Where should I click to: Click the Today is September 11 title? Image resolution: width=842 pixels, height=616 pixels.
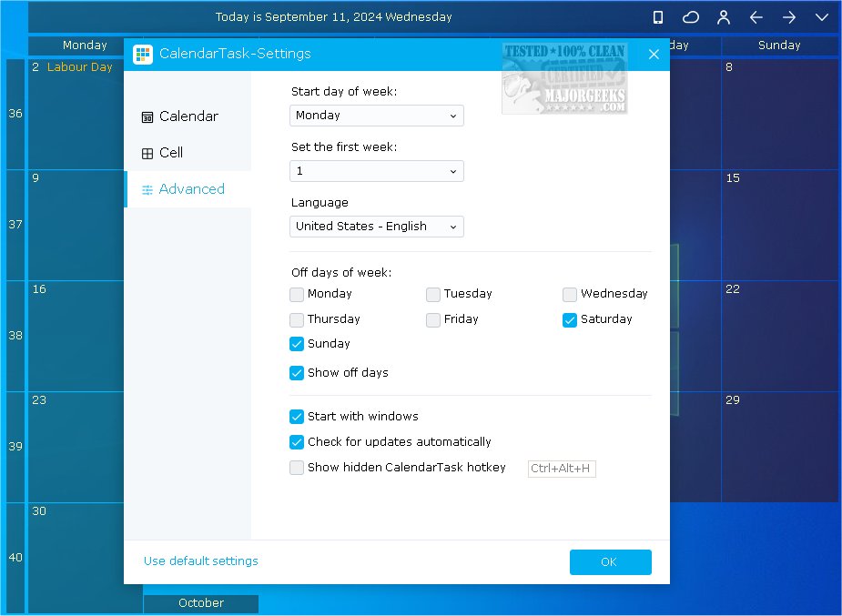[333, 17]
